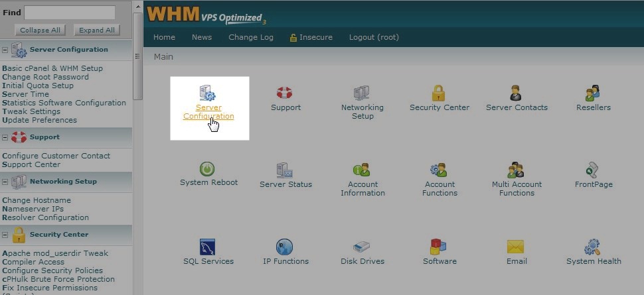Open Fix Insecure Permissions link
The width and height of the screenshot is (644, 295).
(50, 288)
